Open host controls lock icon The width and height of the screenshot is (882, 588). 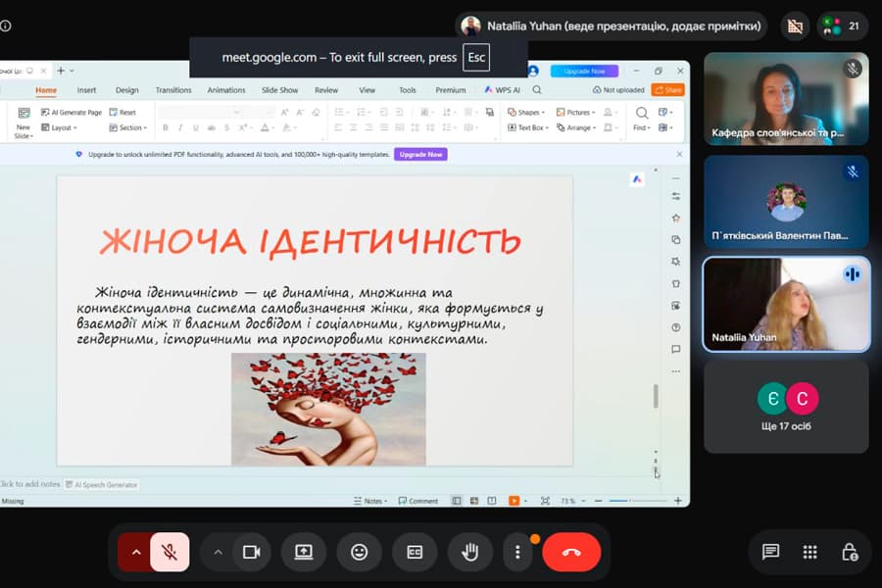pos(850,552)
